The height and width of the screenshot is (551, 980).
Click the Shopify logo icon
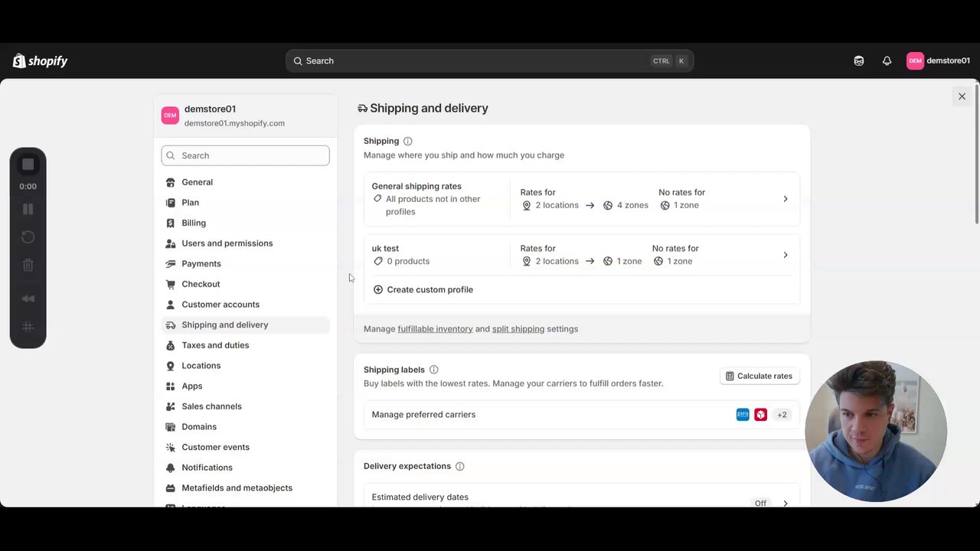pyautogui.click(x=20, y=61)
